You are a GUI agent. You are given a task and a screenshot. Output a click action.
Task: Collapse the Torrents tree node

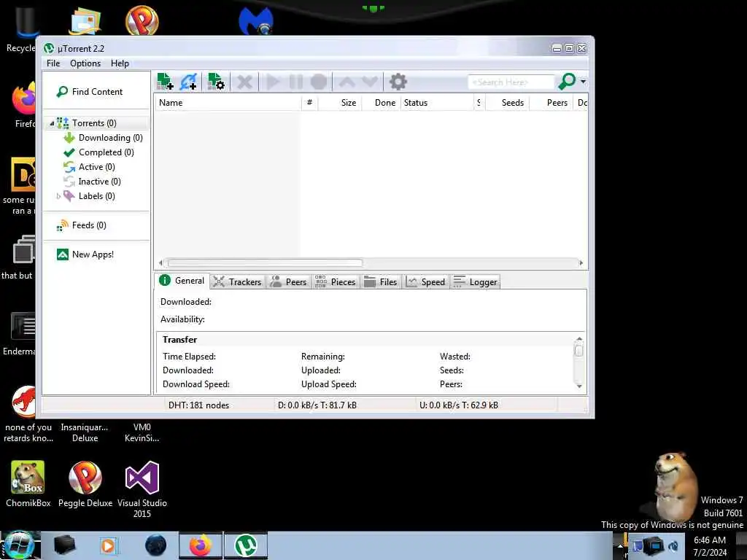(x=52, y=123)
